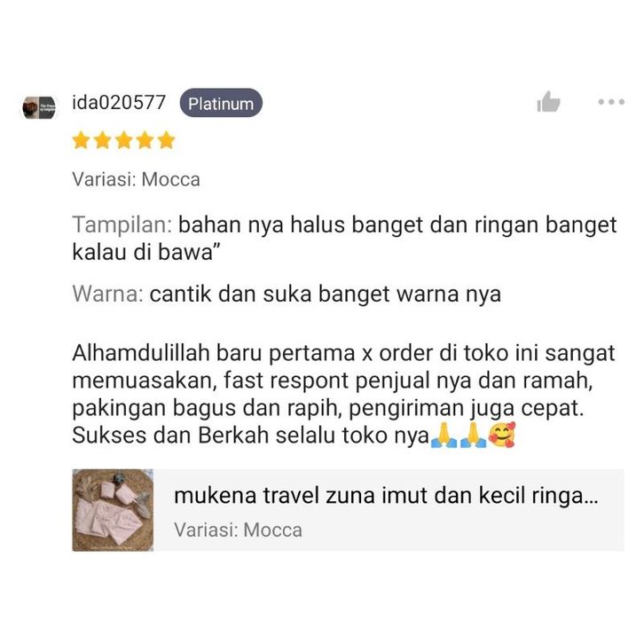The height and width of the screenshot is (644, 644).
Task: Click Variasi: Mocca text under the stars
Action: 136,179
